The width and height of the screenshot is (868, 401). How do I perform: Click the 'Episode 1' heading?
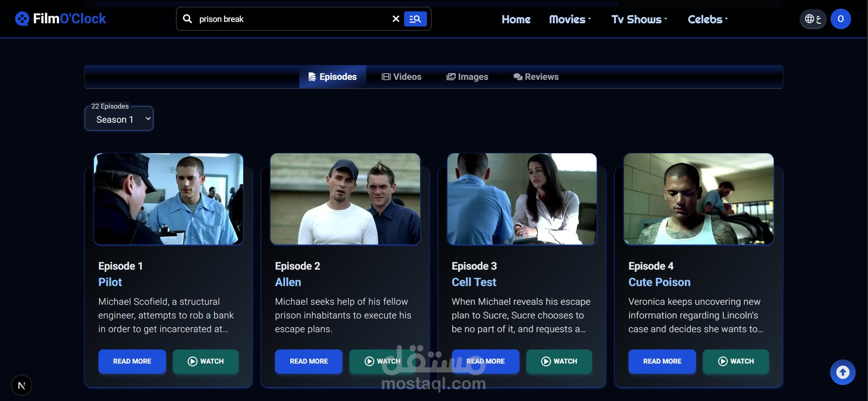pos(120,266)
